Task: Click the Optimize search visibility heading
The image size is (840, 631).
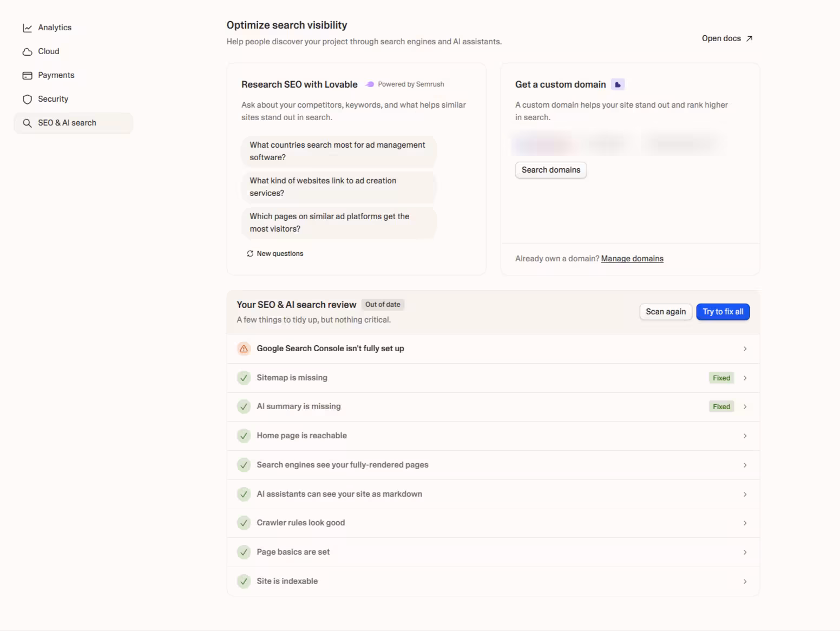Action: pos(287,25)
